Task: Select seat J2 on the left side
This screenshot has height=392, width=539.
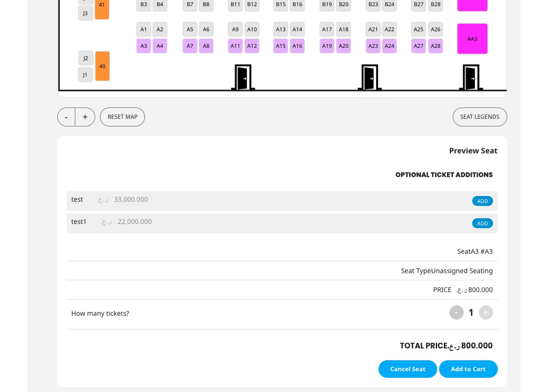Action: pyautogui.click(x=86, y=58)
